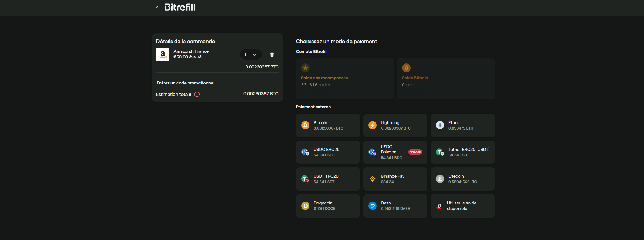Click the orange Bitcoin payment icon

click(305, 125)
